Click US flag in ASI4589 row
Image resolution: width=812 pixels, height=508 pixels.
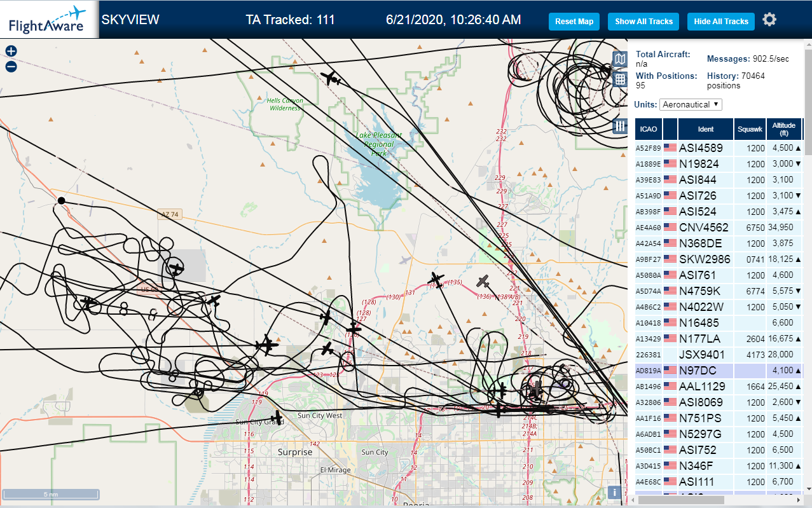670,148
